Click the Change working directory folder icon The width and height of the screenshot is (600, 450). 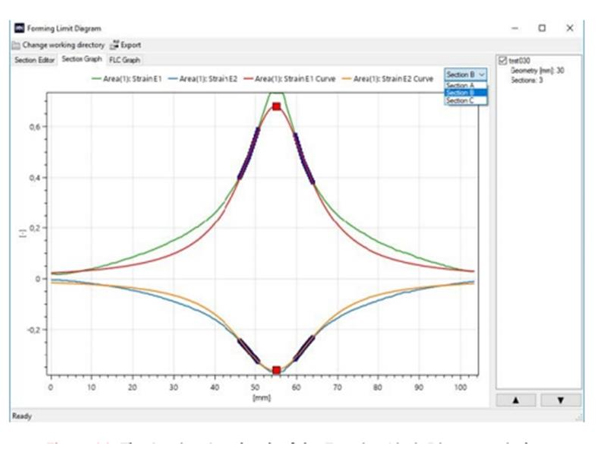pos(15,45)
